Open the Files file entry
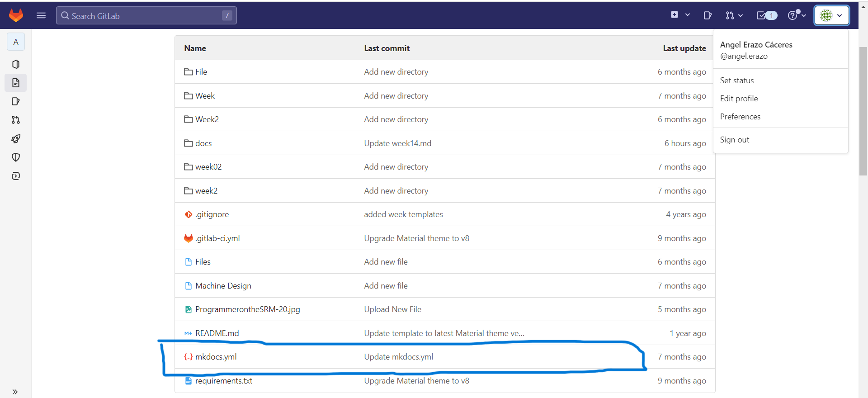 click(203, 262)
